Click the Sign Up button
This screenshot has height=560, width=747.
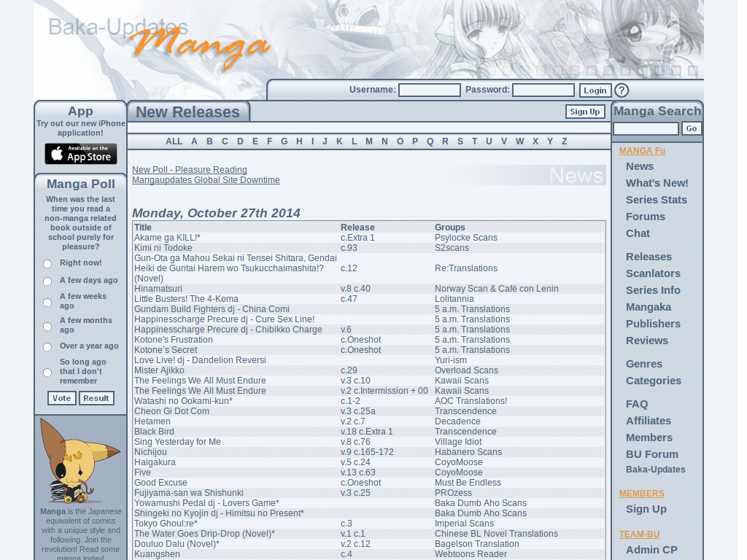coord(584,112)
